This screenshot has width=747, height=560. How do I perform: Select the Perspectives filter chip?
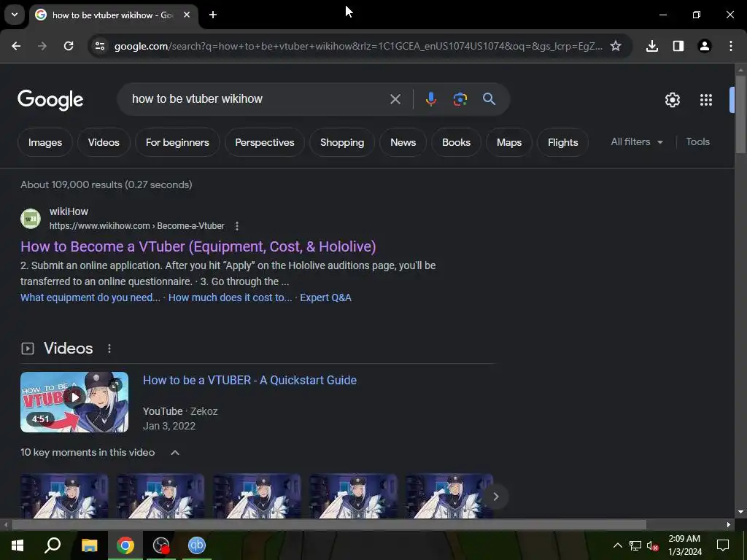click(264, 142)
